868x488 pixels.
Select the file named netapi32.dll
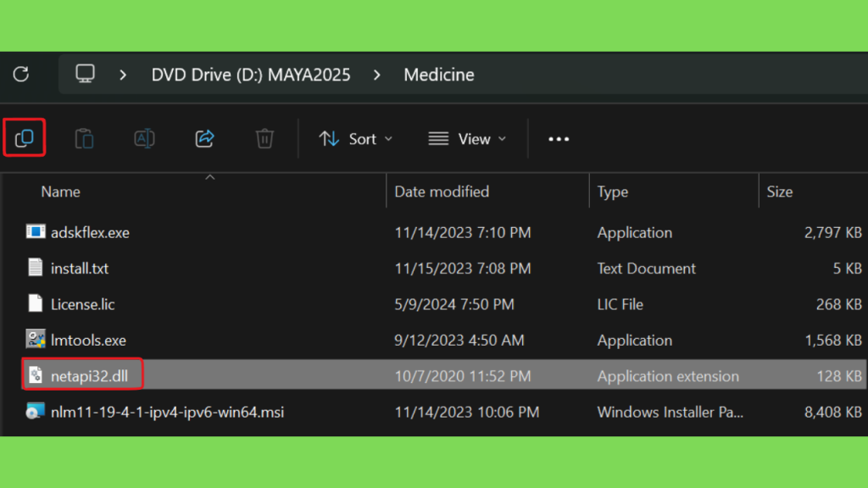(90, 376)
